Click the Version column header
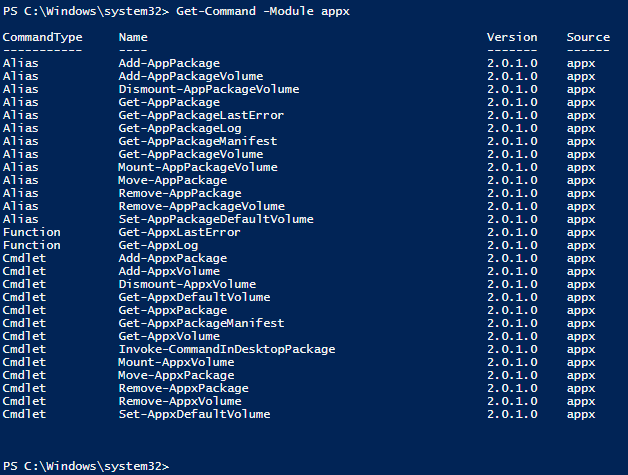 click(512, 37)
